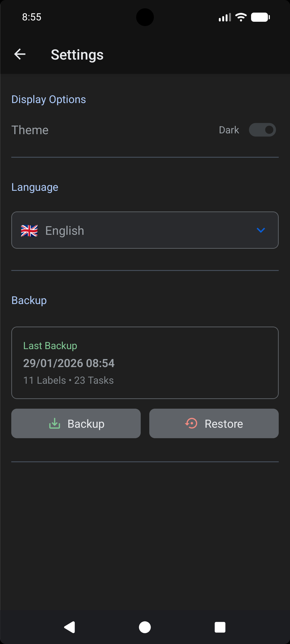The height and width of the screenshot is (644, 290).
Task: Tap the Wi-Fi status icon
Action: [241, 17]
